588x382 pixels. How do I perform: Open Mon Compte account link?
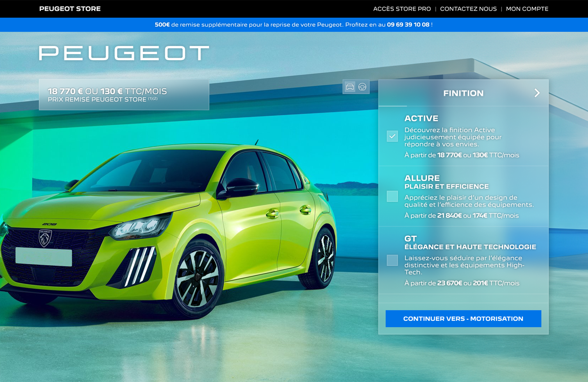pyautogui.click(x=527, y=9)
